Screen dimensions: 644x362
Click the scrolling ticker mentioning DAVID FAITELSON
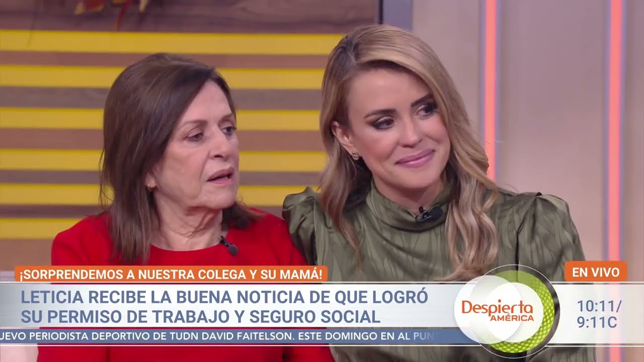click(x=221, y=335)
